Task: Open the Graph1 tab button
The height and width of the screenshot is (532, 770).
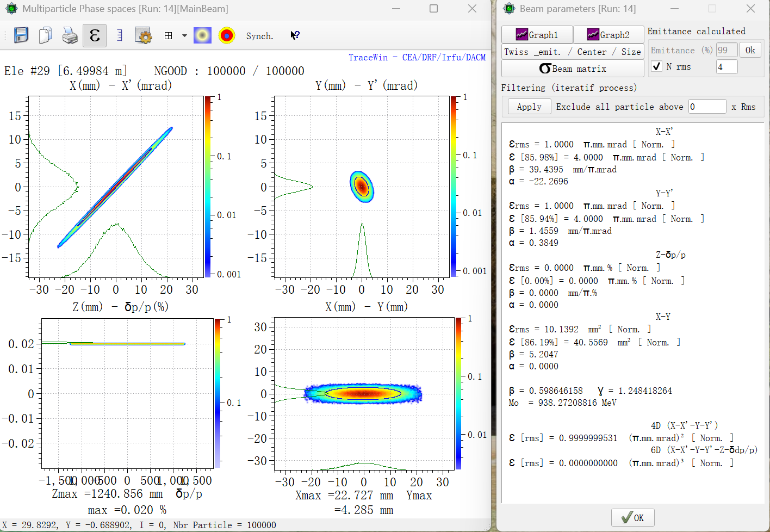Action: pyautogui.click(x=537, y=35)
